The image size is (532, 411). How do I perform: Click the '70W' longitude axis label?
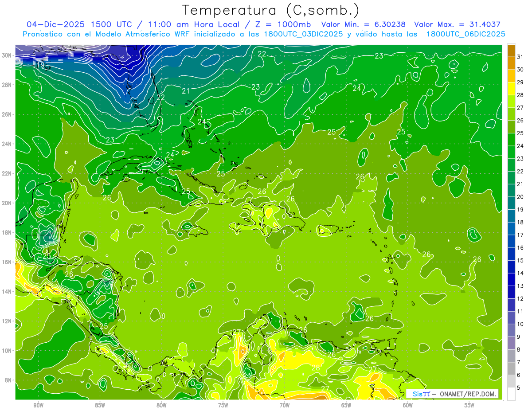(x=285, y=405)
